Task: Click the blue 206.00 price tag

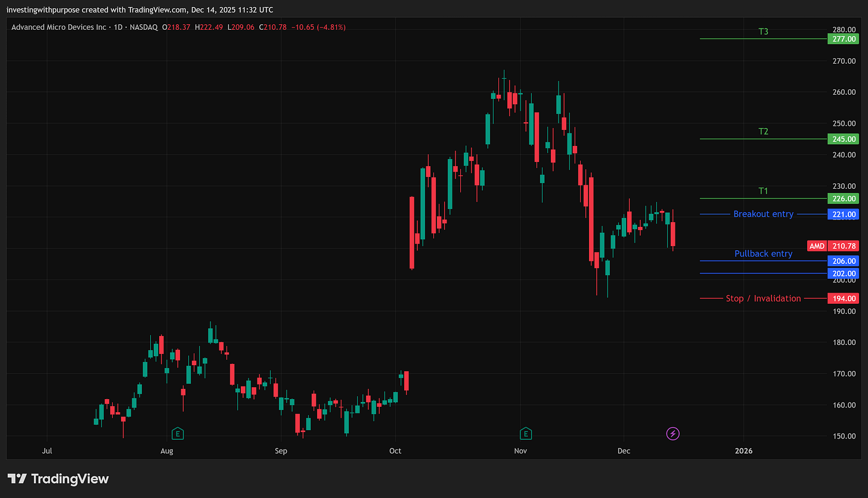Action: 843,261
